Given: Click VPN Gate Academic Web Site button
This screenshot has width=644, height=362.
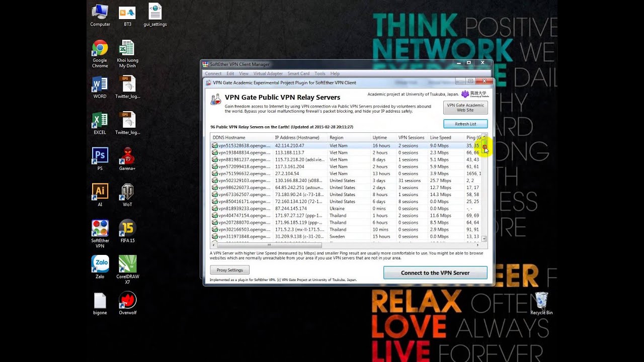Looking at the screenshot, I should pos(465,108).
